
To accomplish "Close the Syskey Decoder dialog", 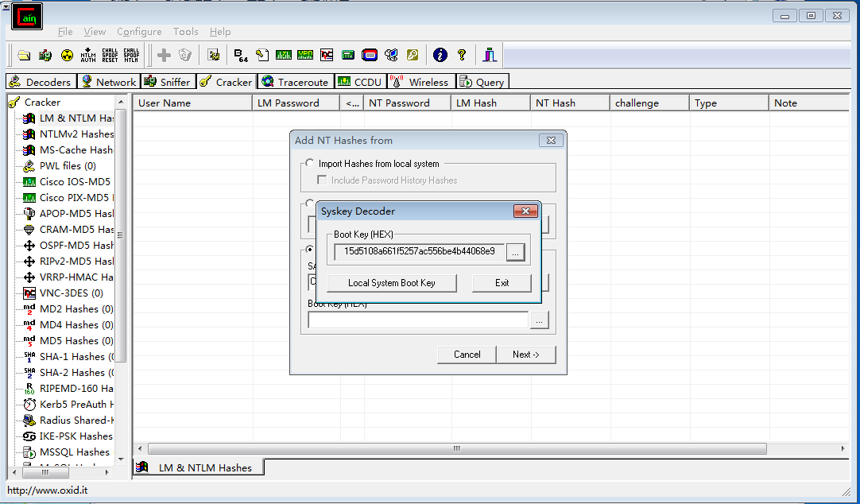I will (525, 211).
